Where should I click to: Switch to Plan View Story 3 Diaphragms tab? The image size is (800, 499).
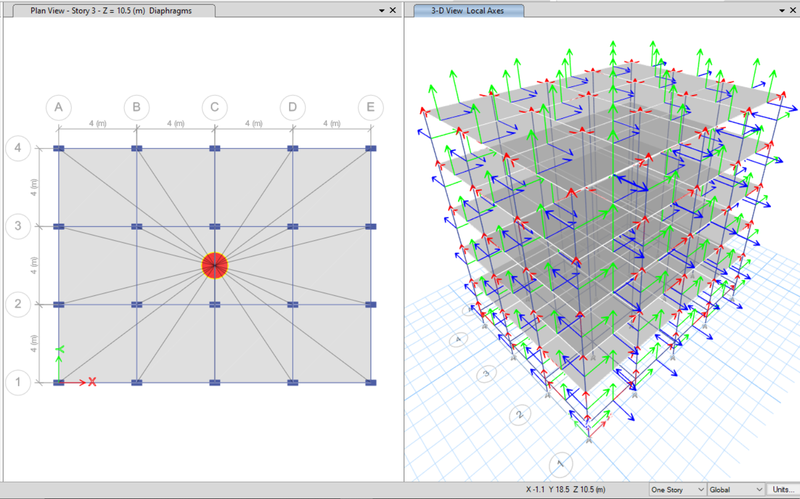pyautogui.click(x=111, y=11)
